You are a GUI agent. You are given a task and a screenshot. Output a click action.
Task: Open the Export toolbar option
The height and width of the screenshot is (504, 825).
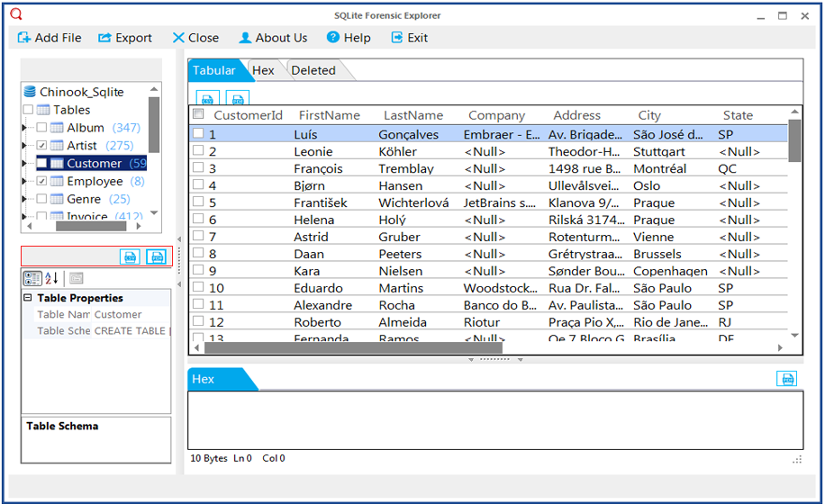coord(125,38)
